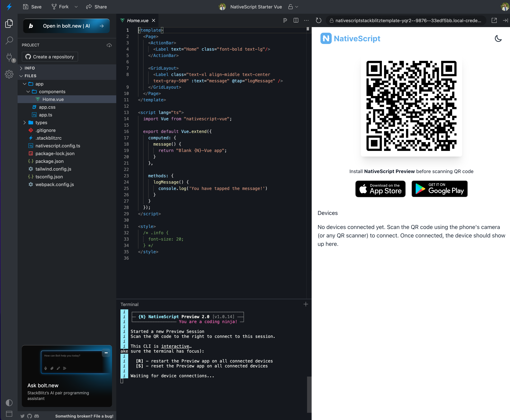The height and width of the screenshot is (420, 510).
Task: Open preview in new tab icon
Action: [x=494, y=20]
